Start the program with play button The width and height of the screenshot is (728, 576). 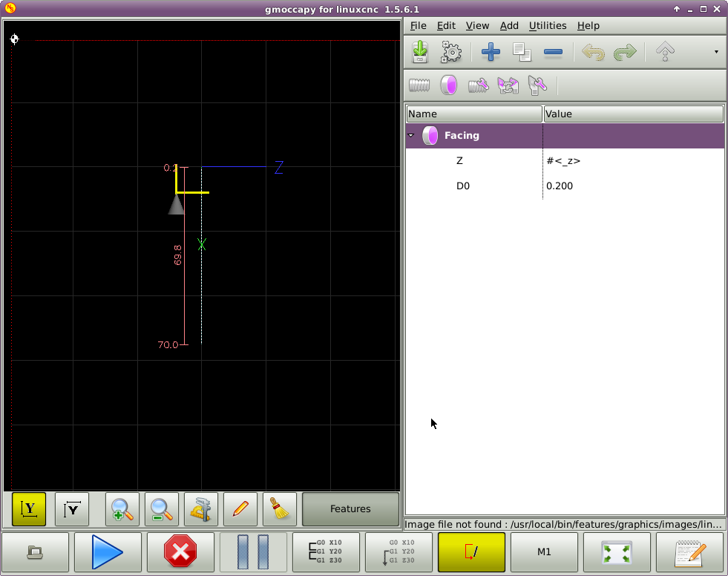coord(108,552)
